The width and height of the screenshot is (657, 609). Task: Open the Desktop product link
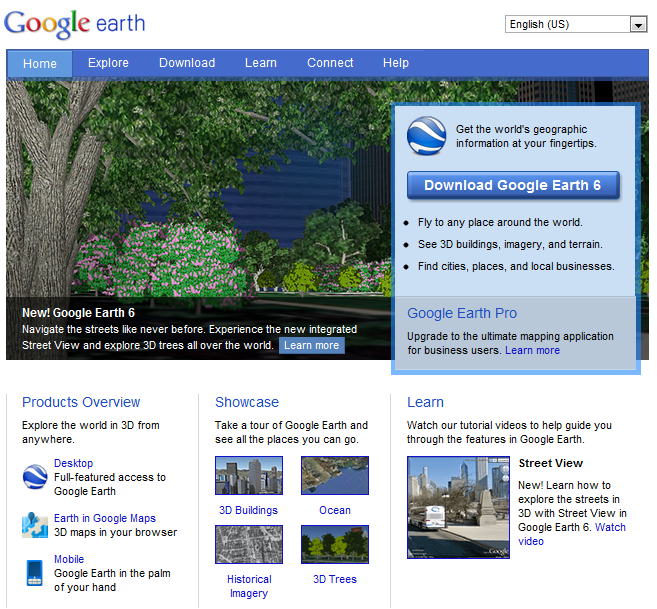(73, 463)
